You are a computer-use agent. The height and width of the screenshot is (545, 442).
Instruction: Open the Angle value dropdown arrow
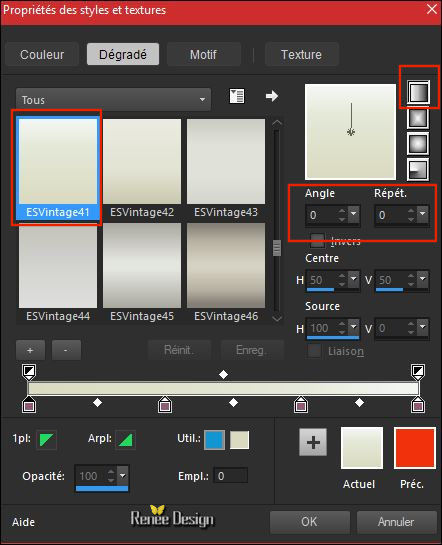(x=353, y=214)
